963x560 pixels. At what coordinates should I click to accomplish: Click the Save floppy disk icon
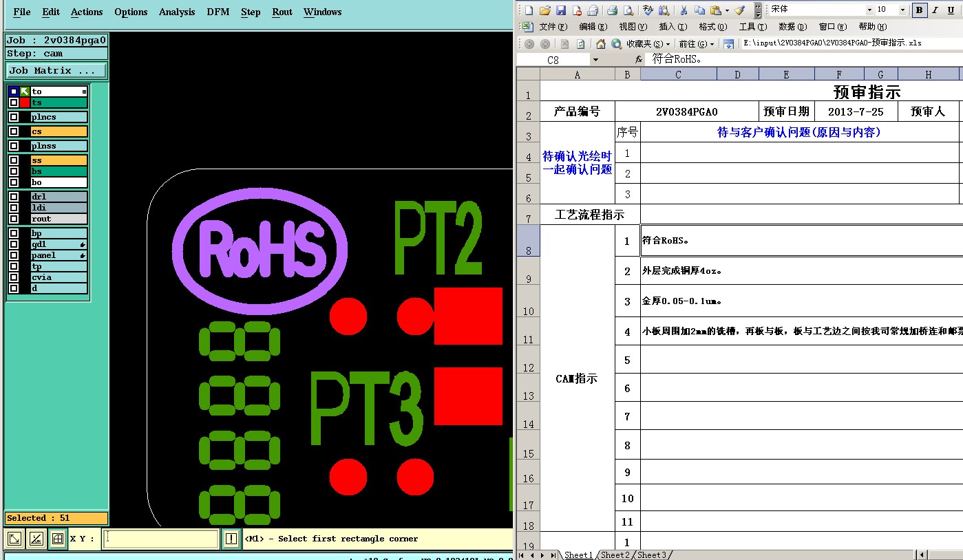[x=561, y=10]
